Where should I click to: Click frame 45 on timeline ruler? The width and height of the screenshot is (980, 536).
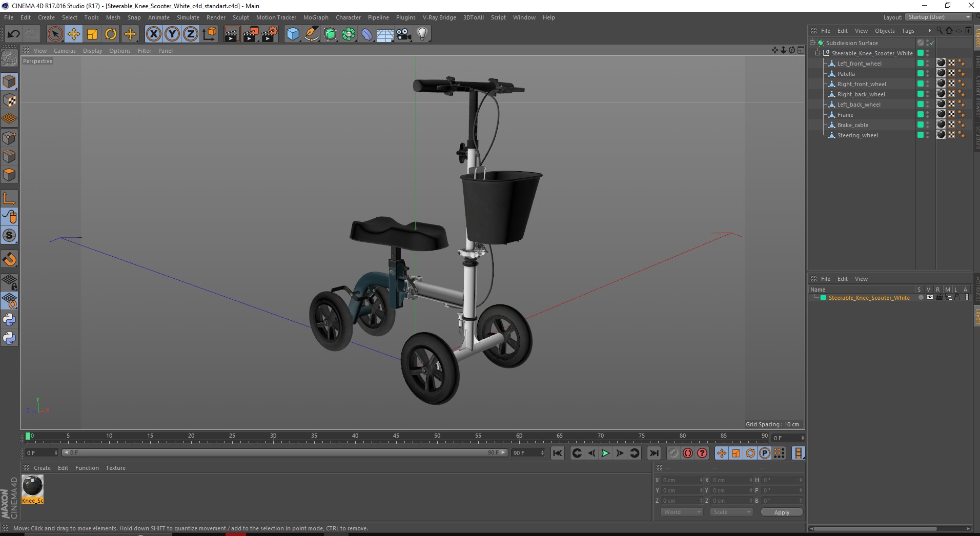396,437
